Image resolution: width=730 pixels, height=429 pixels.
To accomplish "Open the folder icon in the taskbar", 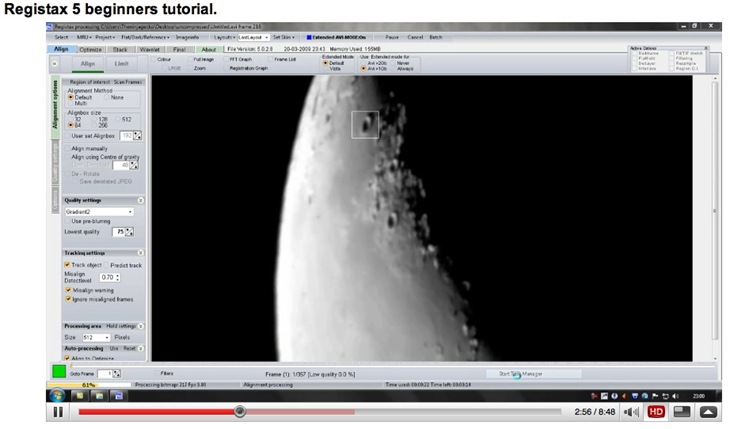I will (99, 396).
